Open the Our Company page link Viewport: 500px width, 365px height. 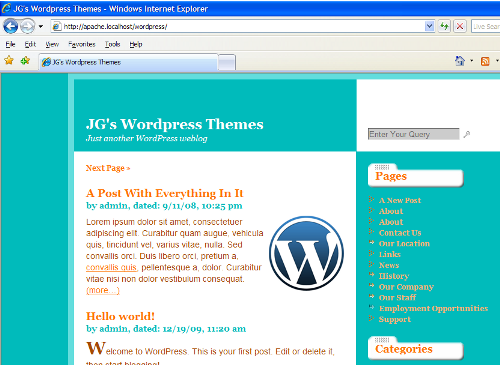point(406,287)
